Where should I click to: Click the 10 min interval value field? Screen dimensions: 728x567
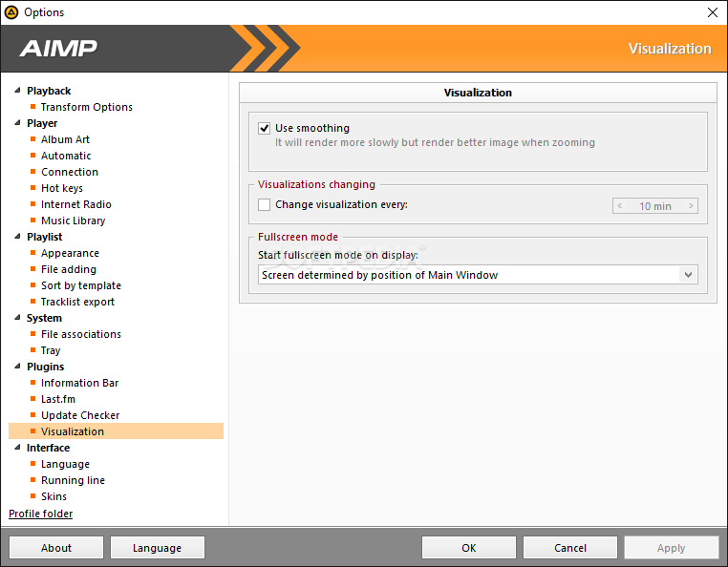tap(655, 206)
